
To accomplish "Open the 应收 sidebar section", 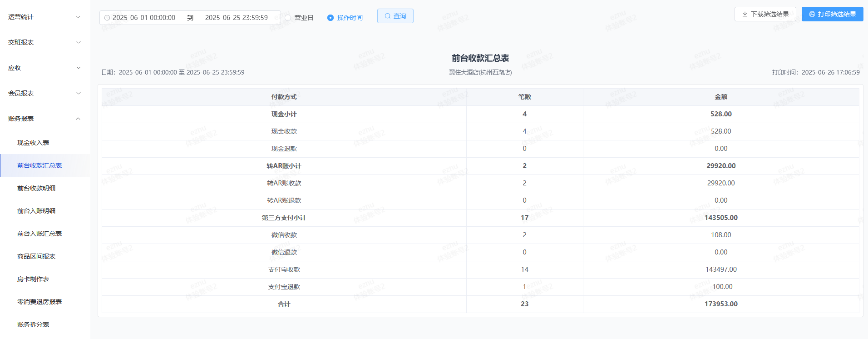I will pos(44,68).
